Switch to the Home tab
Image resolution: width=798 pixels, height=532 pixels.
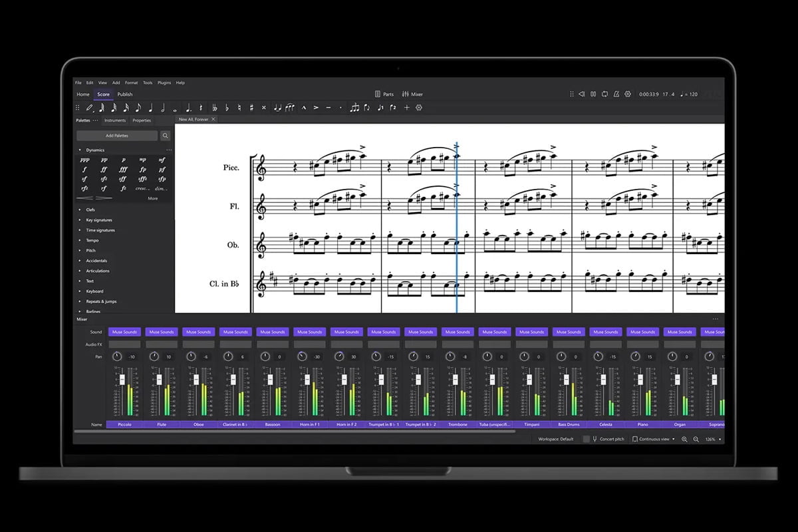pyautogui.click(x=83, y=94)
